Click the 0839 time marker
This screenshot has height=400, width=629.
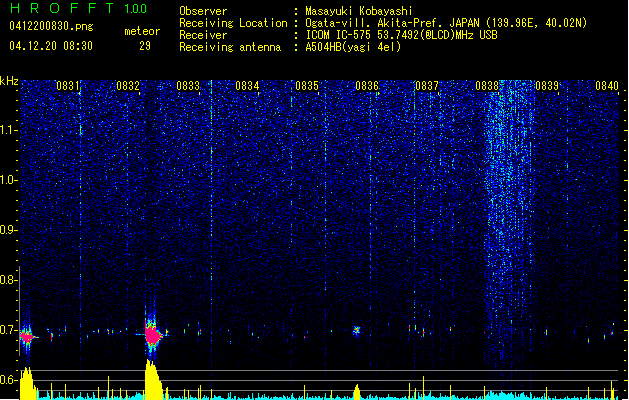coord(547,86)
